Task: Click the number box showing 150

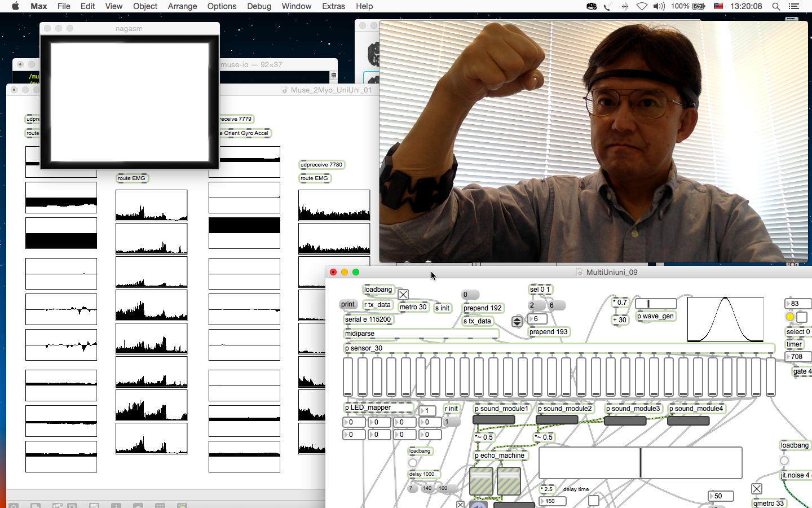Action: click(x=553, y=501)
